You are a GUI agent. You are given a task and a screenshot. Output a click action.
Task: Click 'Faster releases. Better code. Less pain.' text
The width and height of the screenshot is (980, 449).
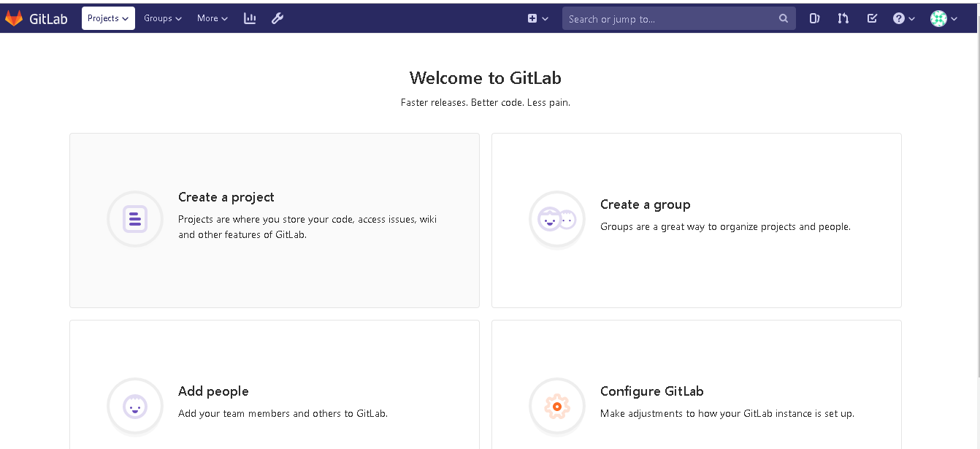[486, 103]
